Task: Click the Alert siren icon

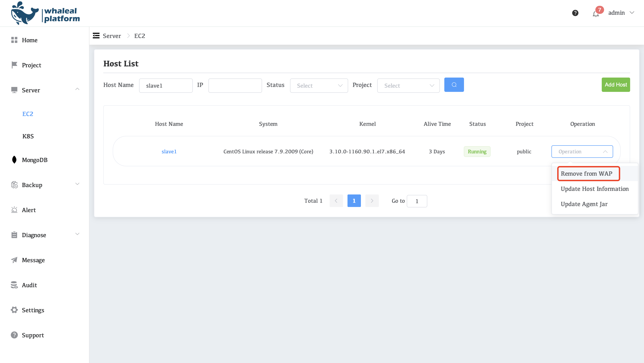Action: tap(14, 210)
